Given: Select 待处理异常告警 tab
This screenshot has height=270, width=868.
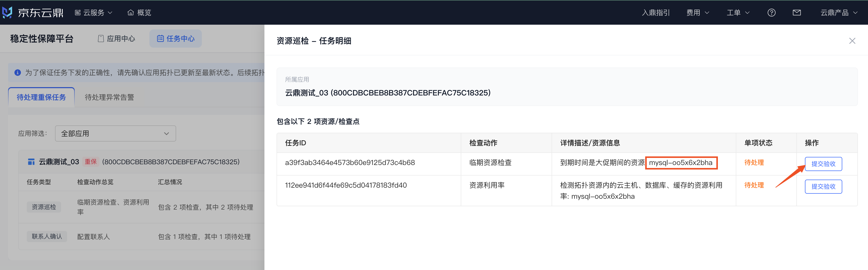Looking at the screenshot, I should point(110,97).
